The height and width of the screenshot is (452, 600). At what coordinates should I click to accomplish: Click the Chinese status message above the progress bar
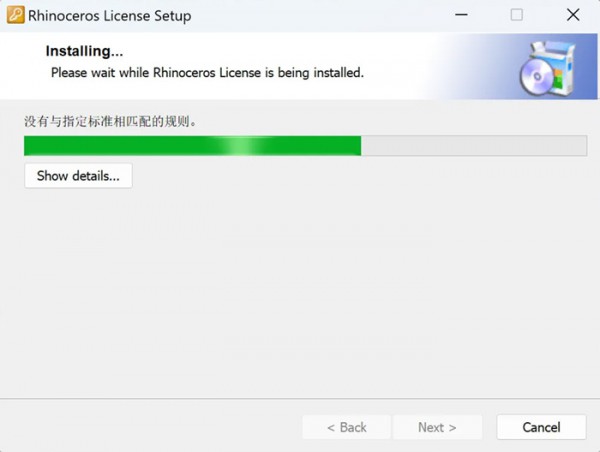[x=111, y=121]
